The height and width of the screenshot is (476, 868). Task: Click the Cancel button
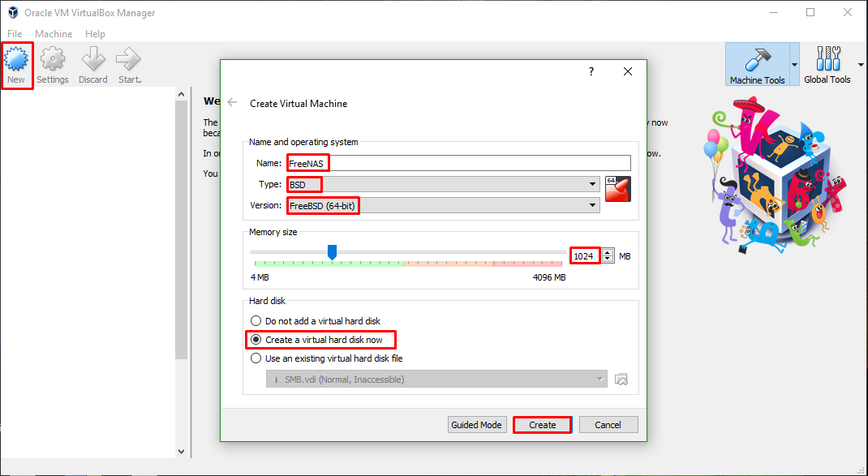(608, 425)
